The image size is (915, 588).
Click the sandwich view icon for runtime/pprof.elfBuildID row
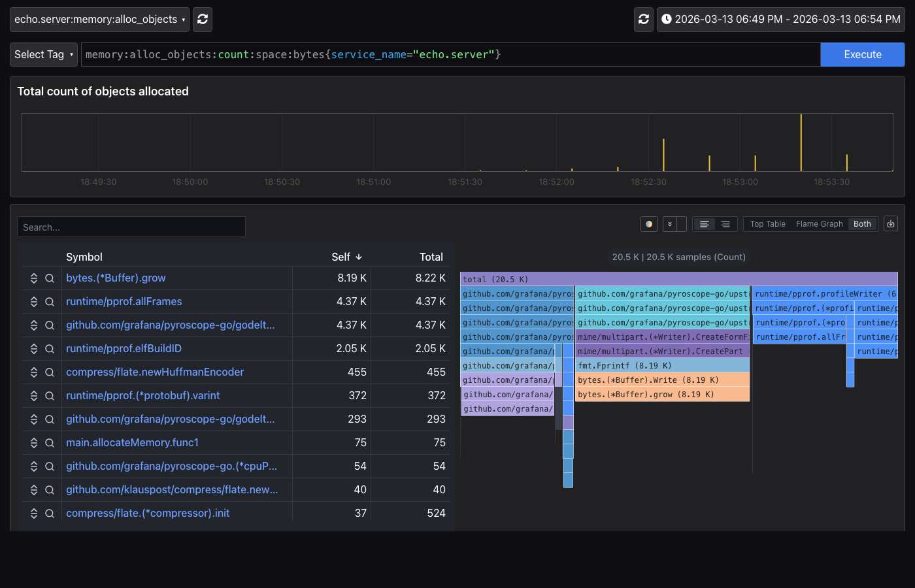[x=34, y=349]
